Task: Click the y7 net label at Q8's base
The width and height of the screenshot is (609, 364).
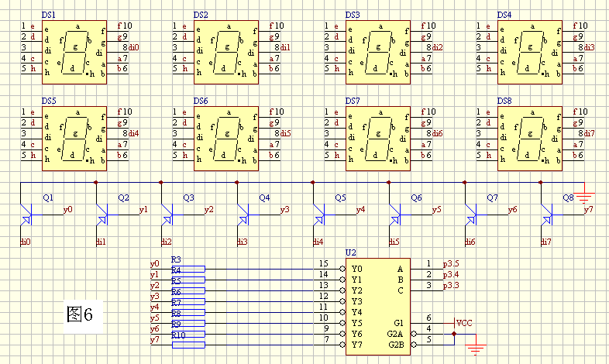Action: [x=589, y=210]
